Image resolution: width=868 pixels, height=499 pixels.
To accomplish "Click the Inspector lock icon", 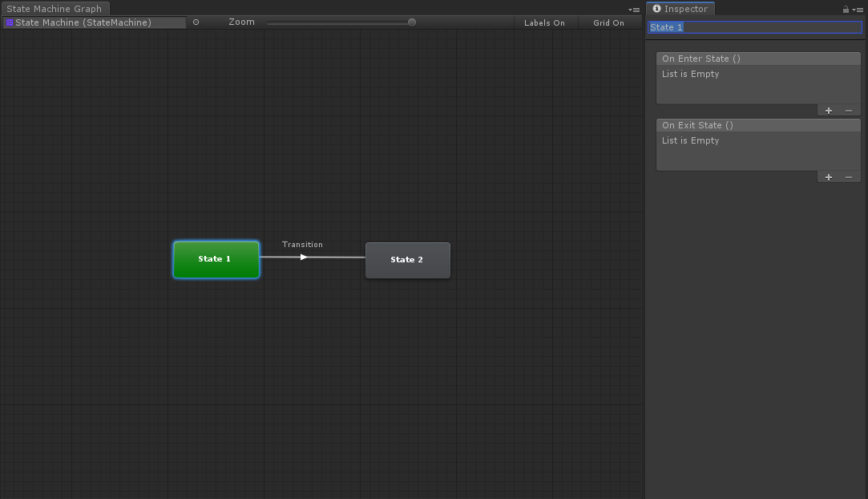I will [x=845, y=10].
